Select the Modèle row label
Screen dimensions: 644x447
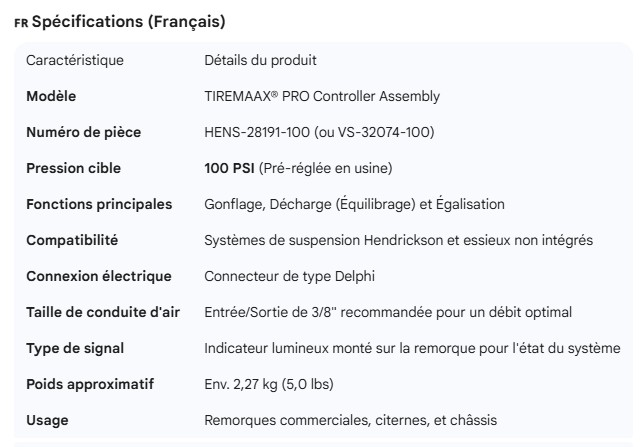point(51,96)
